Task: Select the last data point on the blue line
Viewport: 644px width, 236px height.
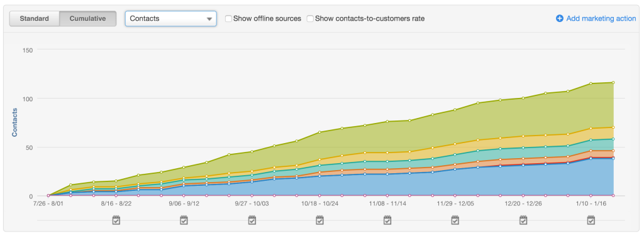Action: 613,159
